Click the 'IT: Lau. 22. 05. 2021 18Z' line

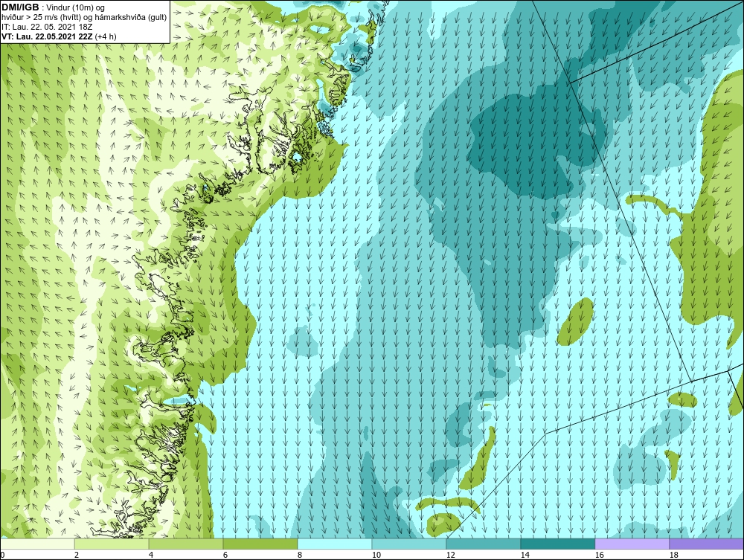click(x=47, y=27)
